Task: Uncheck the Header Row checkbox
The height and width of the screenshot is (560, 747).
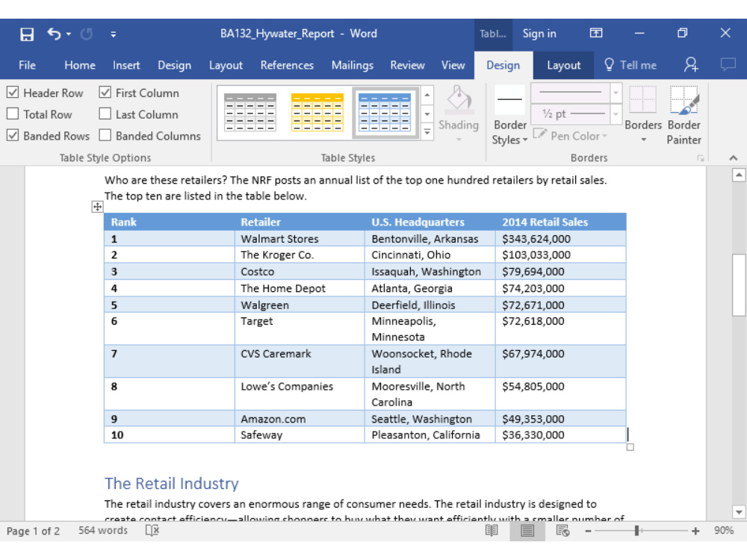Action: pos(13,93)
